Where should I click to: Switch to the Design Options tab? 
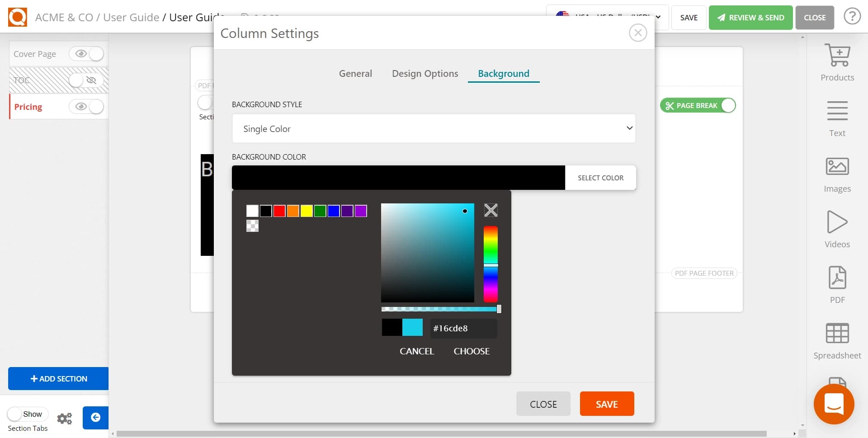click(425, 73)
